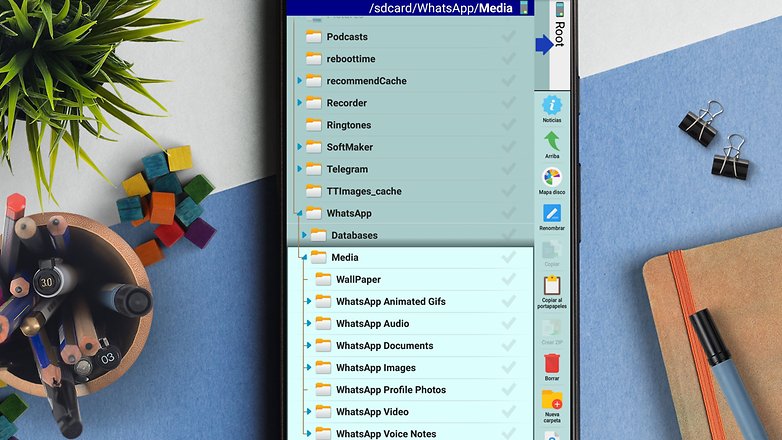Screen dimensions: 782x440
Task: Click the WhatsApp Audio folder icon
Action: (x=323, y=323)
